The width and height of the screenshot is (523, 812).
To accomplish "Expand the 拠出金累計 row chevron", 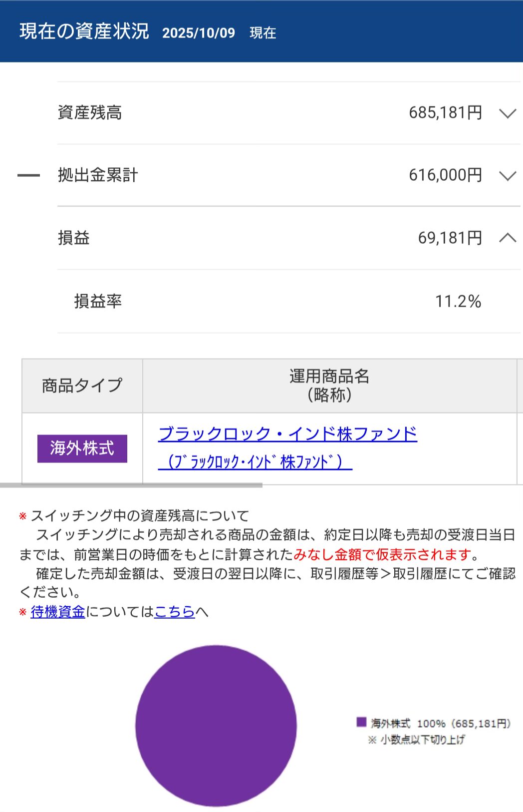I will pyautogui.click(x=507, y=176).
